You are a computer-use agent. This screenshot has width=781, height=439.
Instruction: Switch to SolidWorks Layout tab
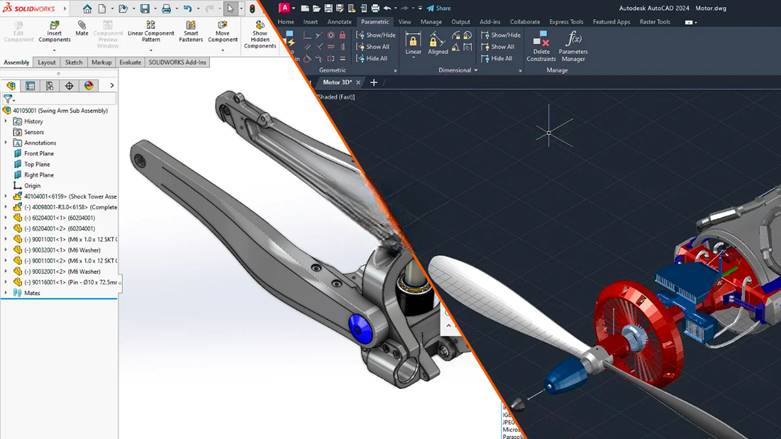47,62
